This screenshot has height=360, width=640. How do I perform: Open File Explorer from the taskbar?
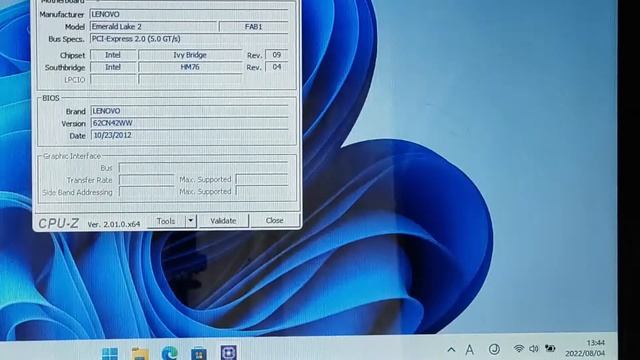tap(140, 353)
